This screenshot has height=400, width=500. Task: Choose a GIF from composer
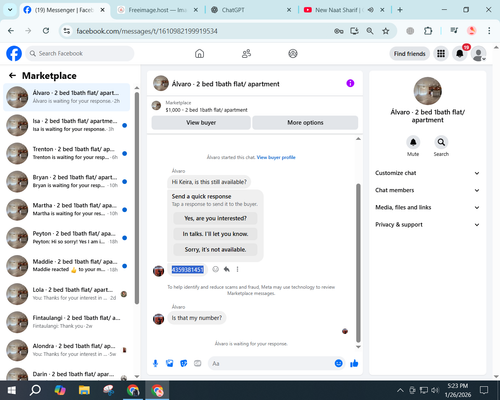click(198, 363)
